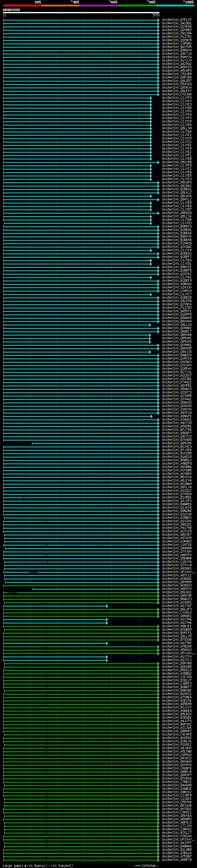Viewport: 197px width, 868px height.
Task: Select hit label UniRef100_B5D213
Action: (x=176, y=670)
